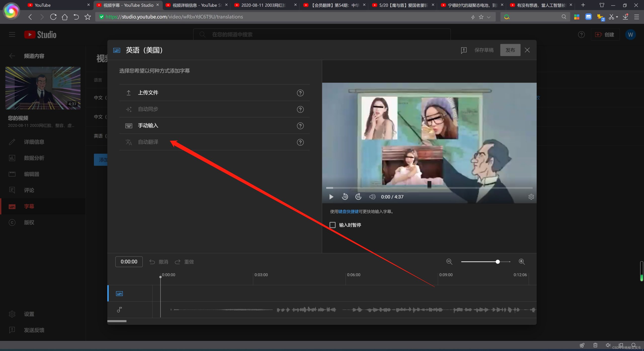Click 创建 create button
644x351 pixels.
(605, 35)
